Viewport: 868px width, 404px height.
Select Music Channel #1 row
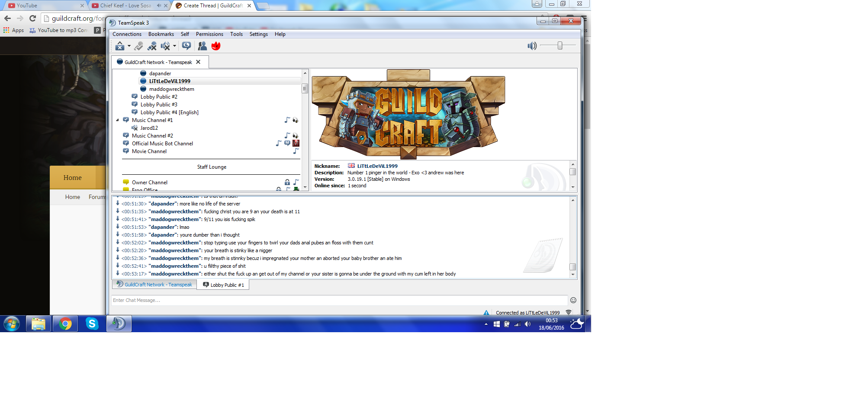pos(152,120)
